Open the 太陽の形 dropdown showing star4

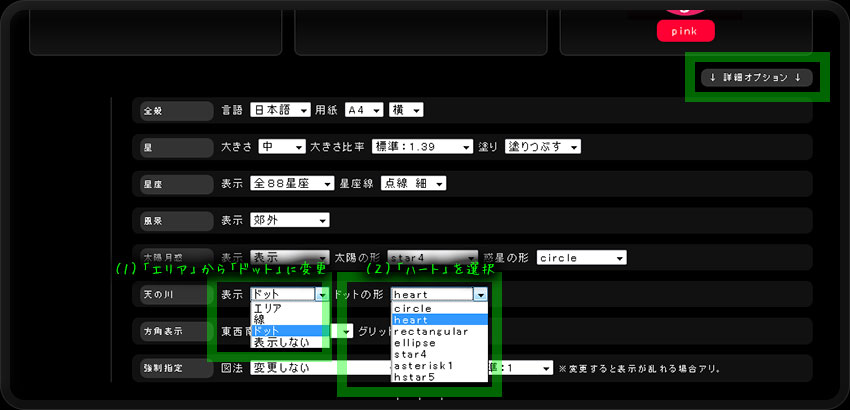coord(433,258)
